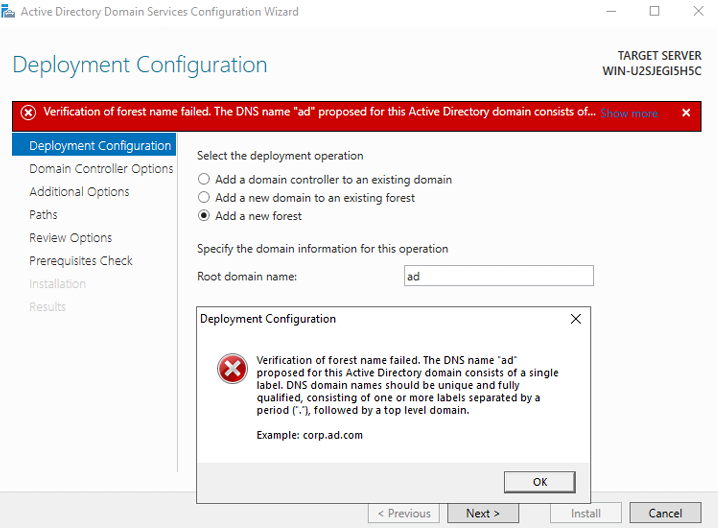The width and height of the screenshot is (718, 528).
Task: Click the Root domain name field
Action: [x=499, y=276]
